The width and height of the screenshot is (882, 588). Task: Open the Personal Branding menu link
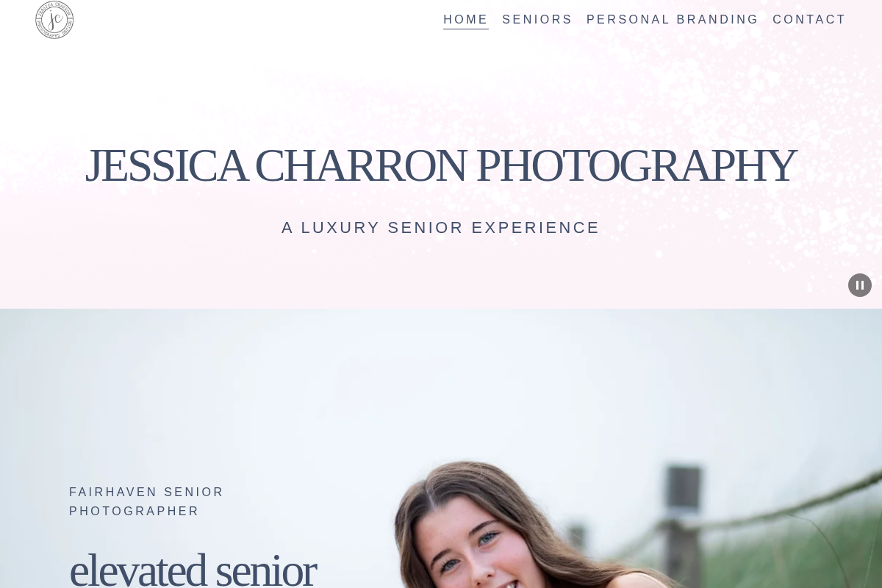pos(673,20)
